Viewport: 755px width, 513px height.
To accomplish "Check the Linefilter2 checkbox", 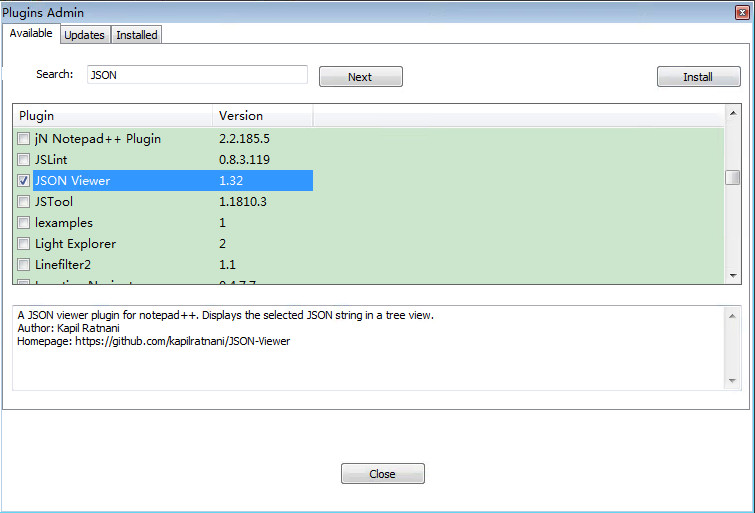I will click(23, 264).
